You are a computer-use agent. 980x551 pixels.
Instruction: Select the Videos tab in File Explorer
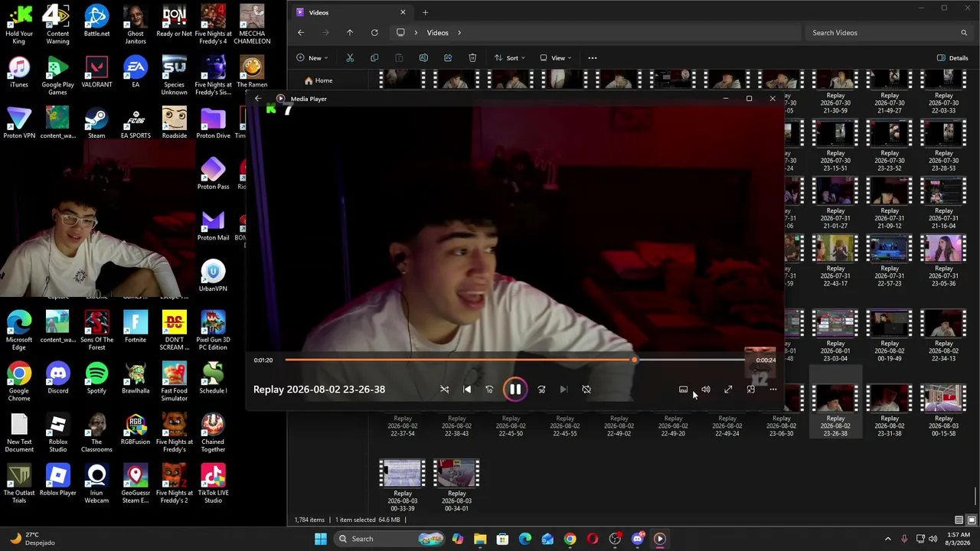[351, 12]
